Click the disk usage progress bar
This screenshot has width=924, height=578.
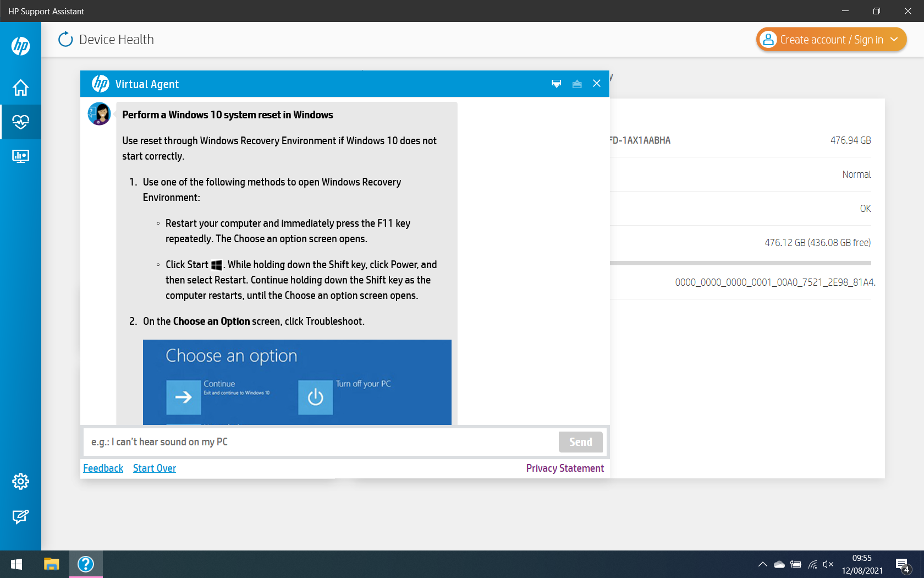click(740, 263)
